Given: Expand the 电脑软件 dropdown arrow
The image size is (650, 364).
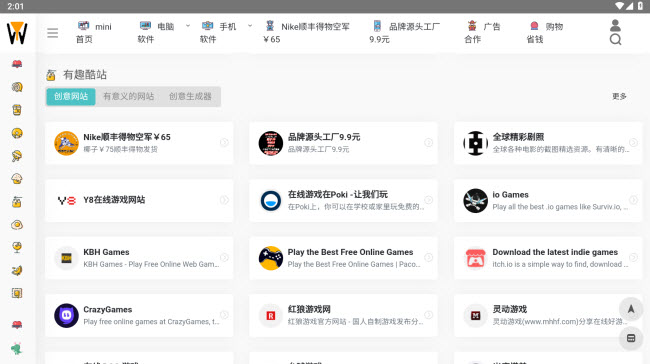Looking at the screenshot, I should [x=188, y=26].
